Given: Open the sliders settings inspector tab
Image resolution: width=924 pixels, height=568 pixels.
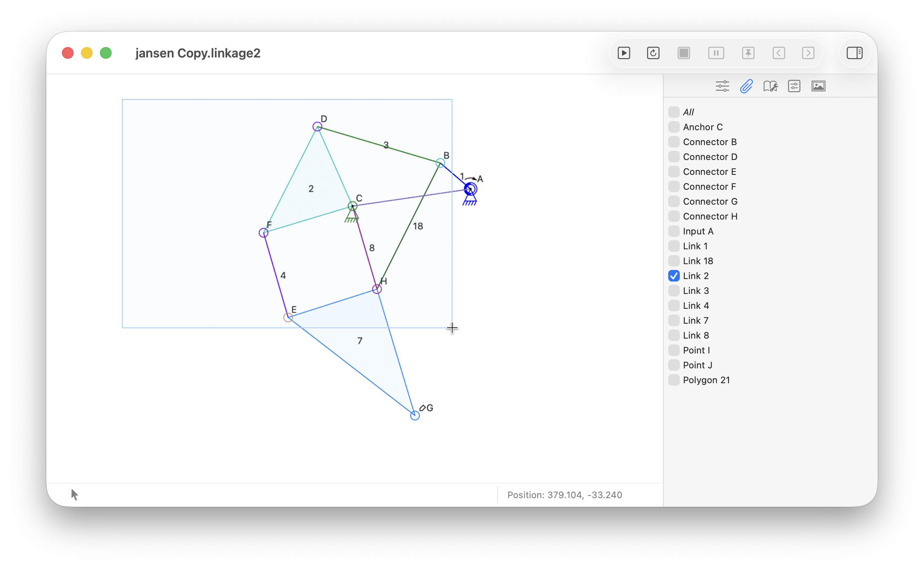Looking at the screenshot, I should click(x=722, y=86).
